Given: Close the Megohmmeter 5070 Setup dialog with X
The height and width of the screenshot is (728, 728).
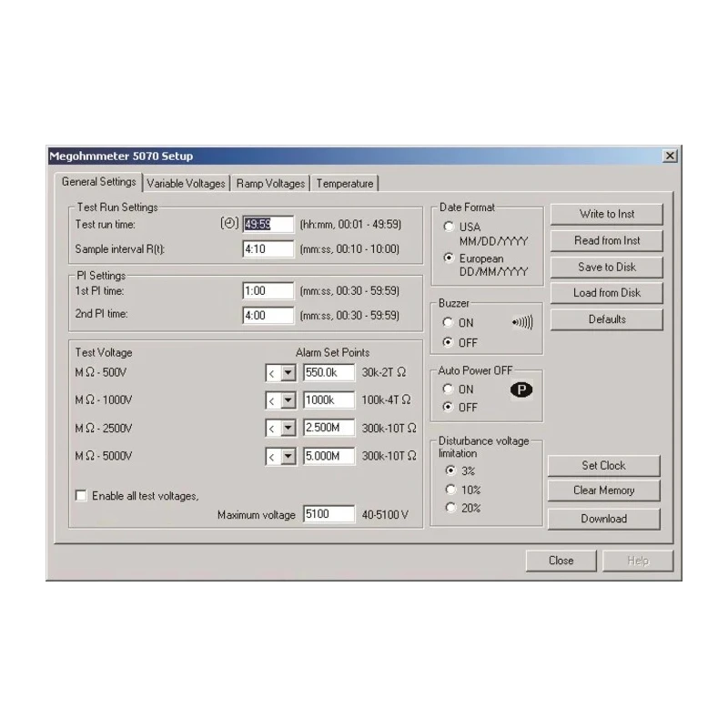Looking at the screenshot, I should pyautogui.click(x=670, y=156).
